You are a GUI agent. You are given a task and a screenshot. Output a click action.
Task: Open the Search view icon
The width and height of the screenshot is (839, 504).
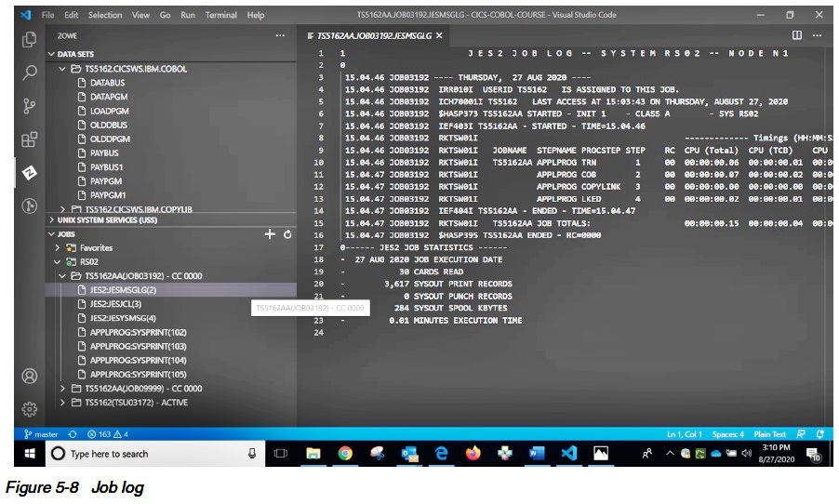tap(29, 73)
